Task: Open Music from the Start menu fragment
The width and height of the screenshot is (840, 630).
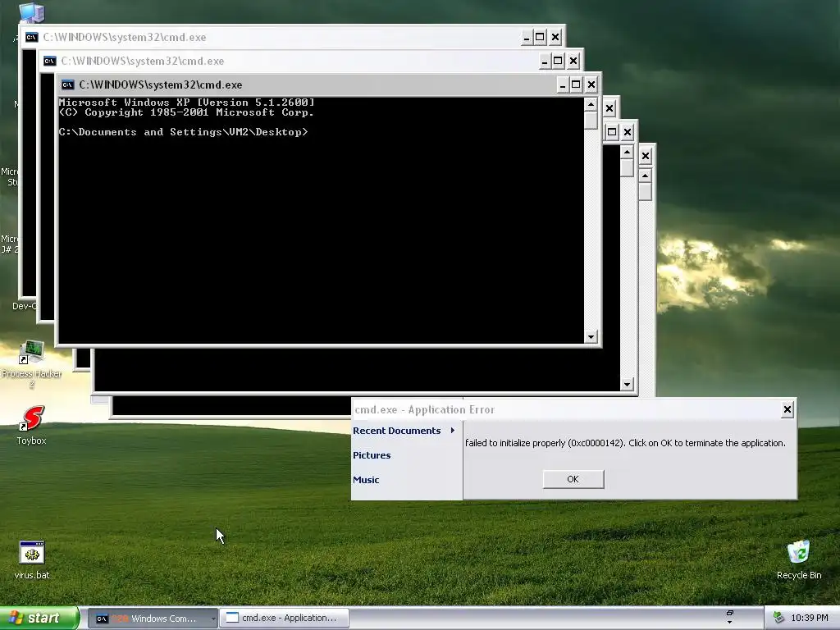Action: [366, 480]
